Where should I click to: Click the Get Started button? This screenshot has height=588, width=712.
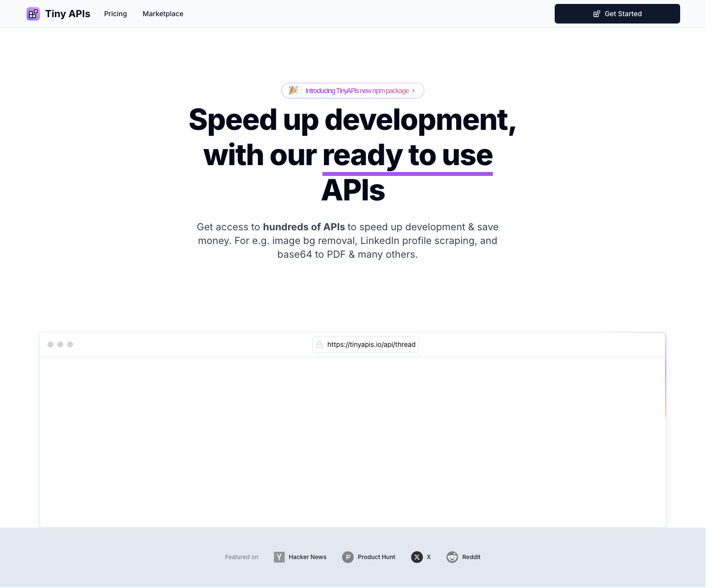pos(617,14)
